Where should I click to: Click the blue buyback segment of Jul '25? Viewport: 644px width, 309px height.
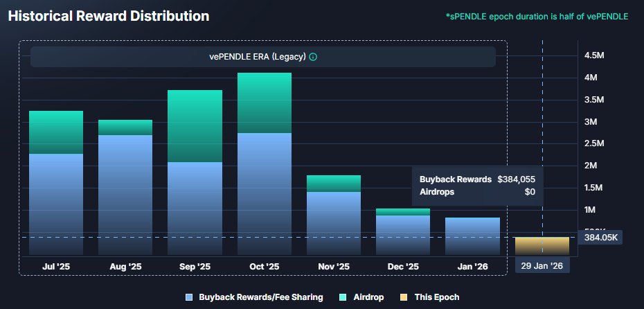(56, 204)
